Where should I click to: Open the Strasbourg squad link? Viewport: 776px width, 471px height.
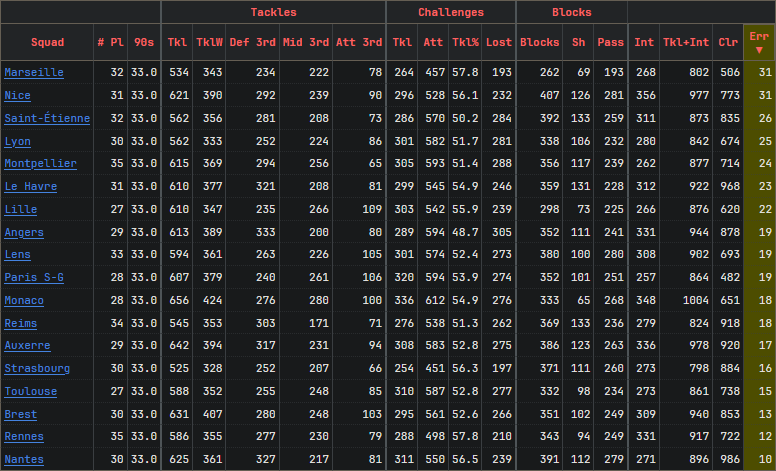(x=37, y=368)
